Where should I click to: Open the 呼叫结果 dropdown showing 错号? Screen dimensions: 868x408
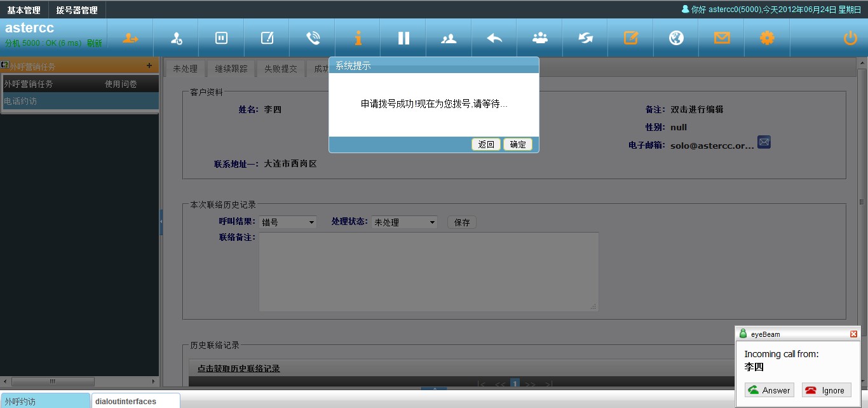[x=288, y=222]
